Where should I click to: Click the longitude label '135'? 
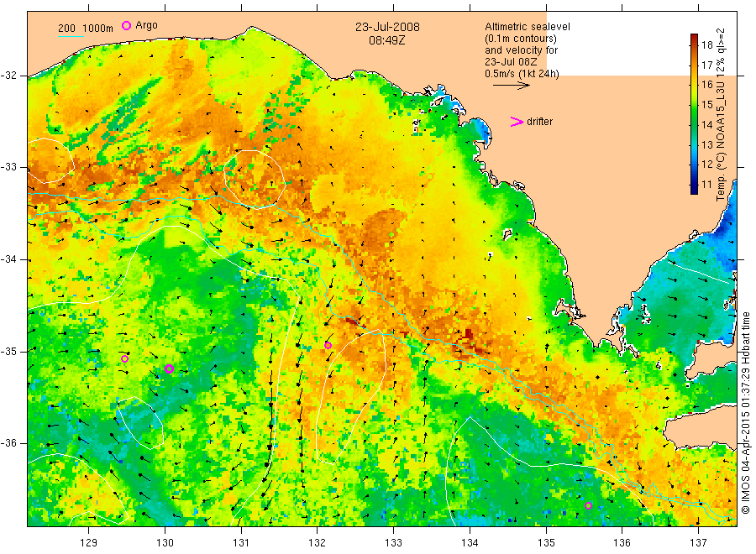(546, 543)
